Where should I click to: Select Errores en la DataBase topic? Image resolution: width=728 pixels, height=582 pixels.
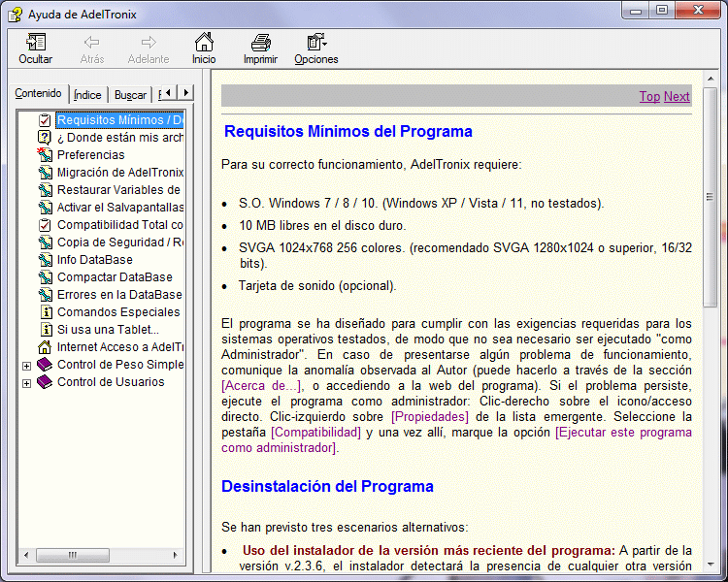click(118, 295)
